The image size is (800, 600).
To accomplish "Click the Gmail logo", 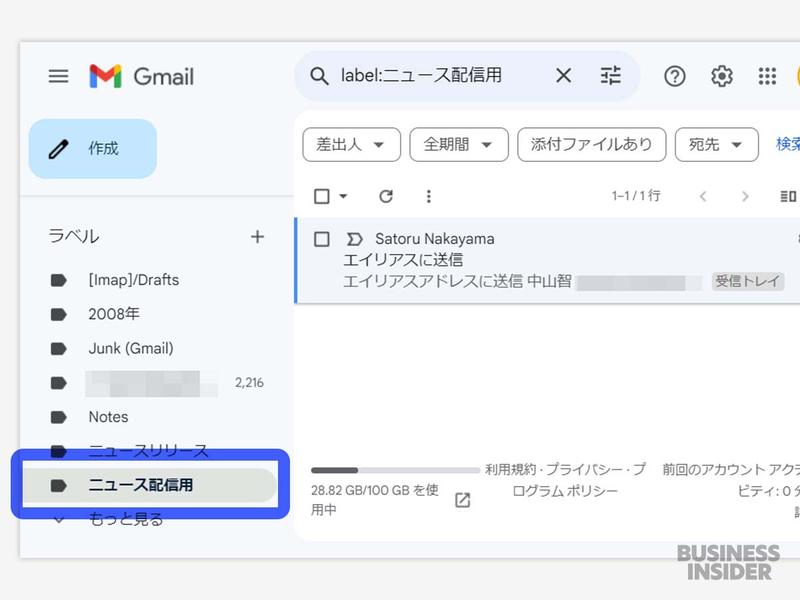I will (x=141, y=77).
